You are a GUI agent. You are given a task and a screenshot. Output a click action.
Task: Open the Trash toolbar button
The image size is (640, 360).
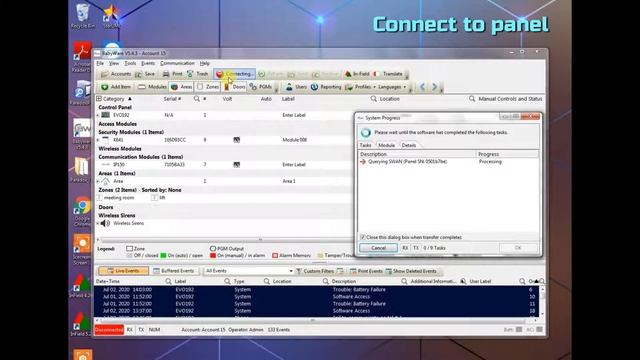[198, 74]
